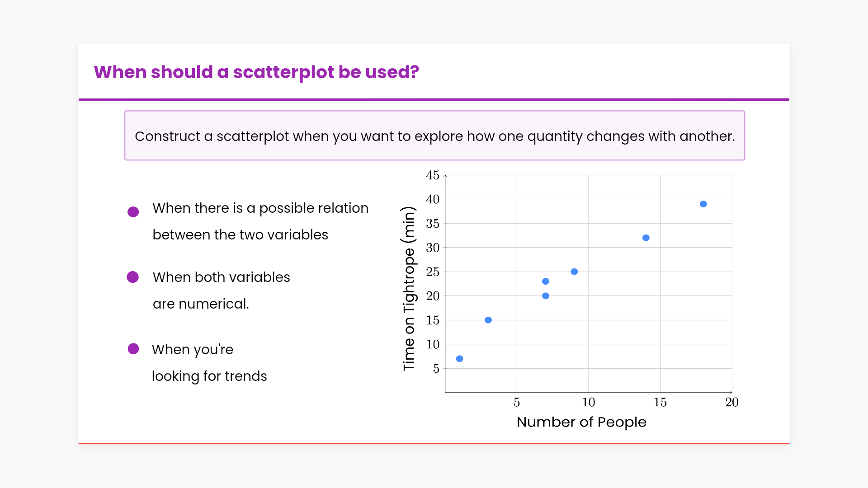Click the 20 tick label on the x-axis
The image size is (868, 488).
[731, 402]
